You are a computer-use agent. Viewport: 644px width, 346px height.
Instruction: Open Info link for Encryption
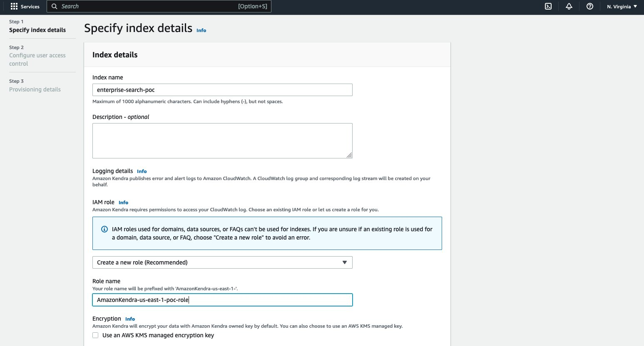[x=130, y=319]
